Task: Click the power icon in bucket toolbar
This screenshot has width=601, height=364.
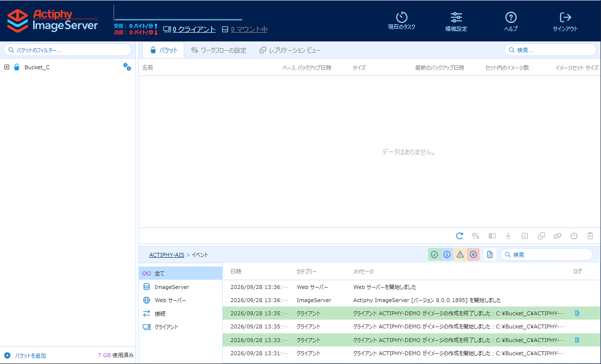Action: coord(574,236)
